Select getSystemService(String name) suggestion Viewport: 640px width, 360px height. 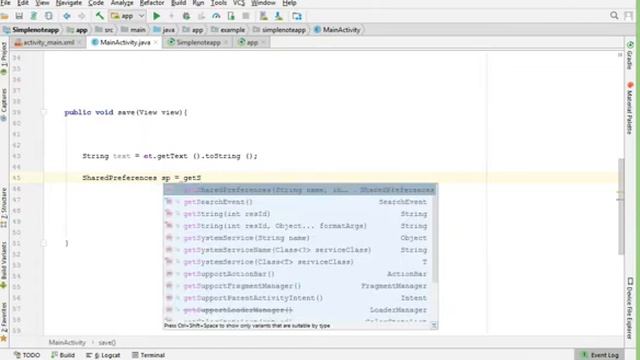pos(298,238)
